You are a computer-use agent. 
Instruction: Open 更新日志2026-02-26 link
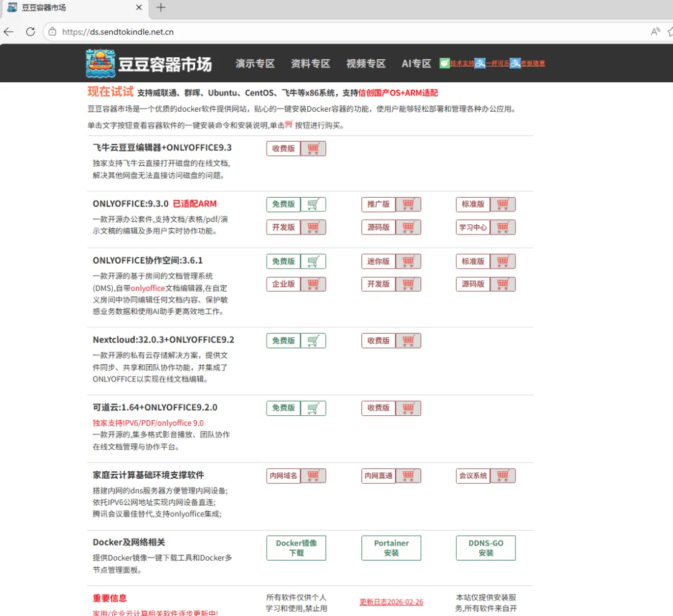391,602
